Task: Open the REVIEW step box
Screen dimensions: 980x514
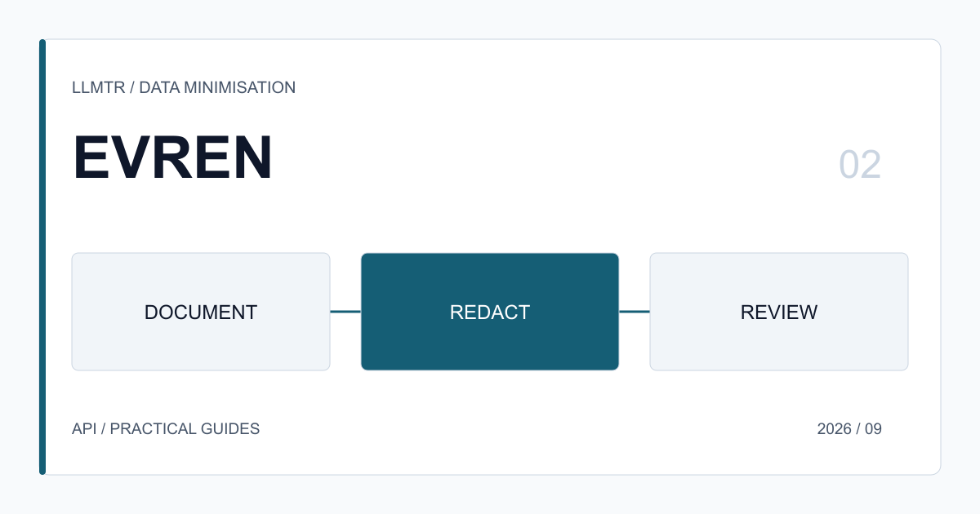Action: (x=779, y=312)
